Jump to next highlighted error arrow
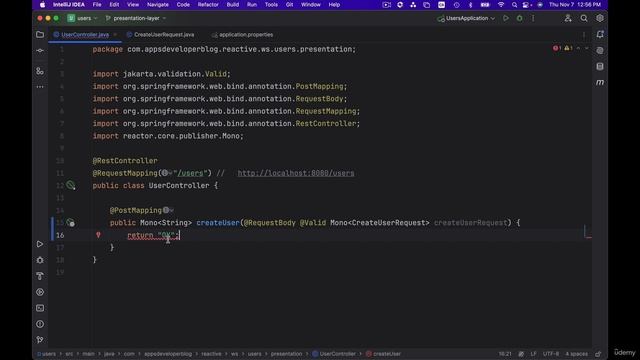Screen dimensions: 640x360 tap(587, 48)
